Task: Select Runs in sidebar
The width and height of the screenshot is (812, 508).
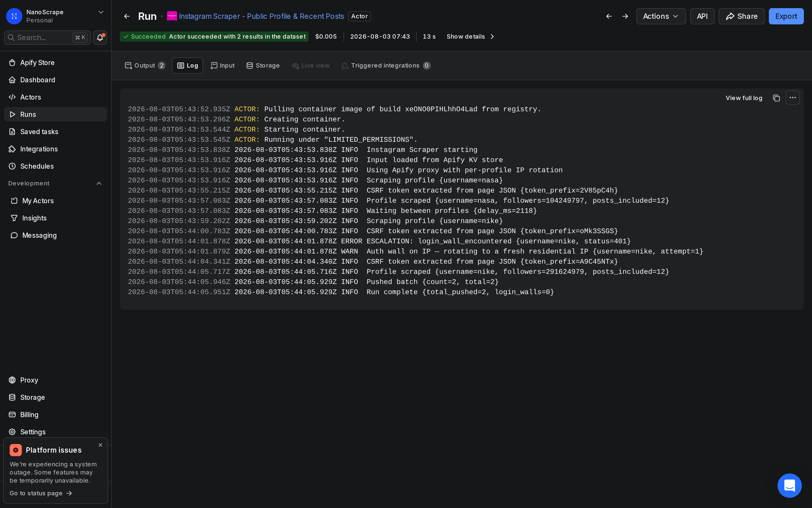Action: click(x=56, y=114)
